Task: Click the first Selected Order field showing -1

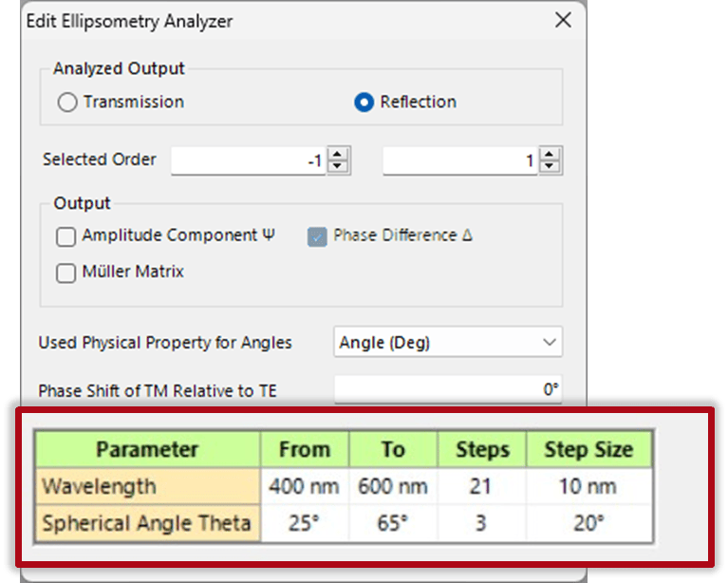Action: click(249, 161)
